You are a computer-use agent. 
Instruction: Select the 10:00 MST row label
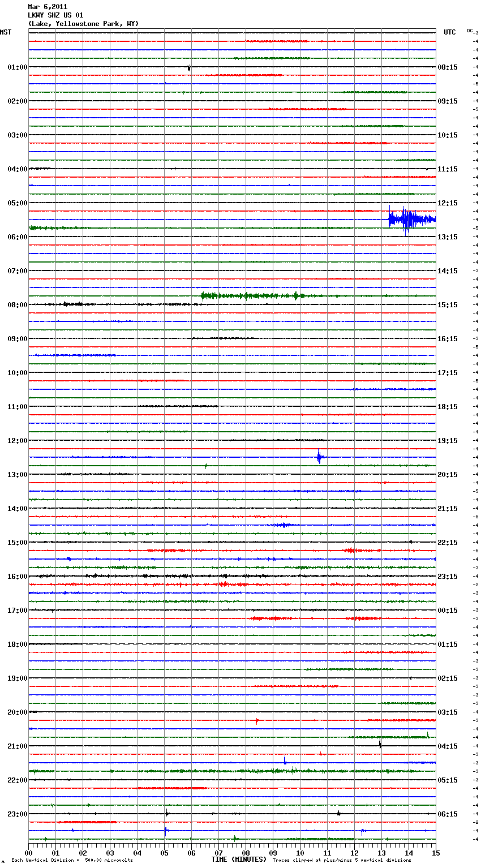(18, 373)
